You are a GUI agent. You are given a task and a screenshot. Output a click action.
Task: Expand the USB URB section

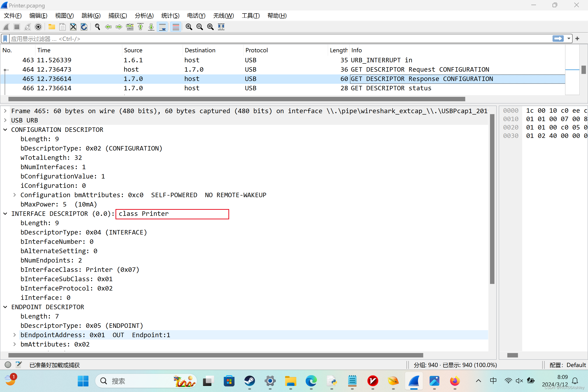click(5, 120)
